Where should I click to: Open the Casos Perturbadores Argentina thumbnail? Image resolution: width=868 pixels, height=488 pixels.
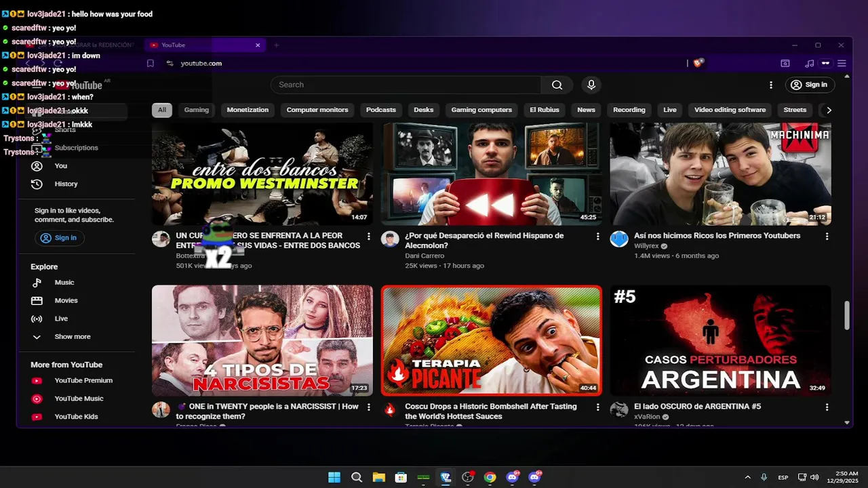coord(720,340)
